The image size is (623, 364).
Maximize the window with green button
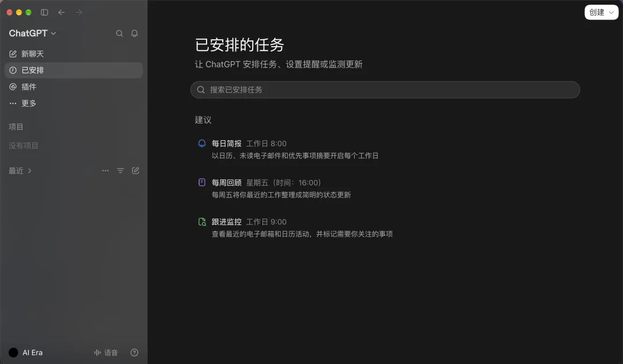coord(28,12)
